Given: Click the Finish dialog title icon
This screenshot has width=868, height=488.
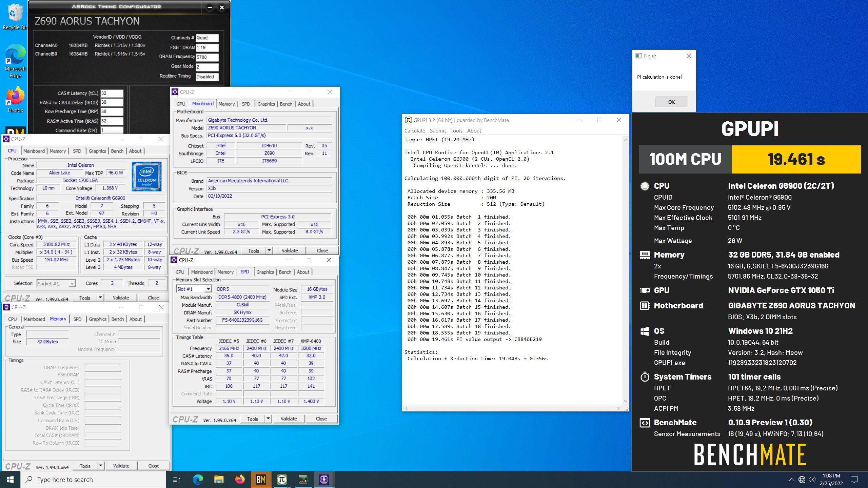Looking at the screenshot, I should 639,56.
